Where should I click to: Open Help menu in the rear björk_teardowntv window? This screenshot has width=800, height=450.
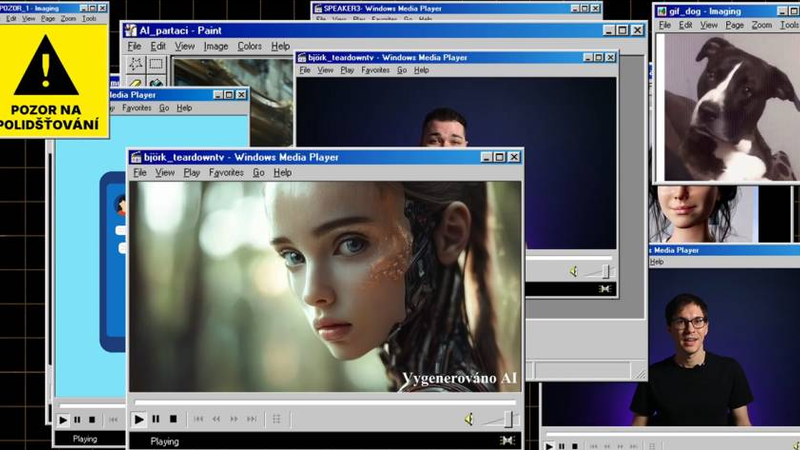(421, 70)
